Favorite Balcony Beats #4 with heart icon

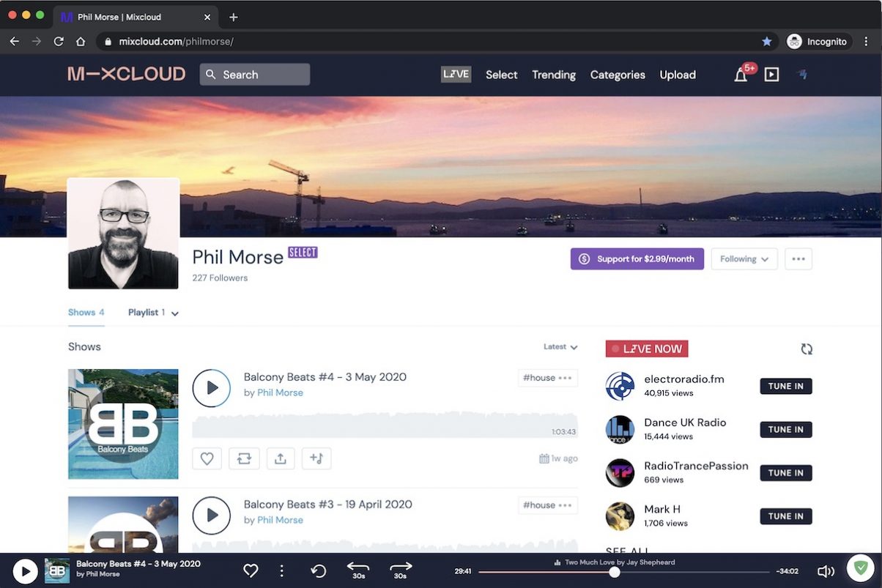tap(207, 458)
